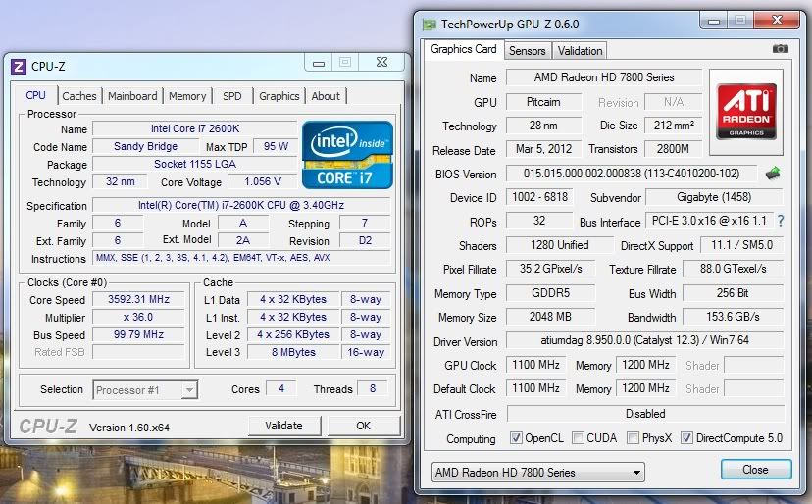The image size is (812, 504).
Task: Switch to the Mainboard tab in CPU-Z
Action: 132,96
